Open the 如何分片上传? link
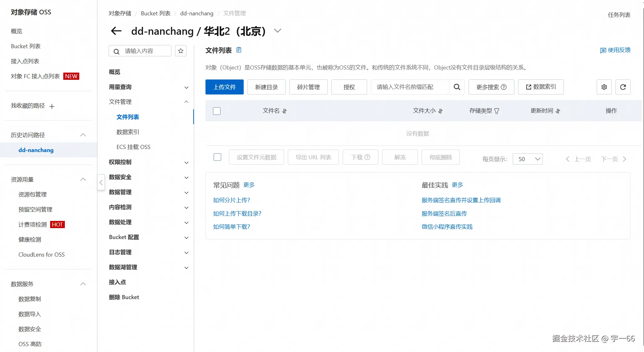644x352 pixels. (231, 200)
